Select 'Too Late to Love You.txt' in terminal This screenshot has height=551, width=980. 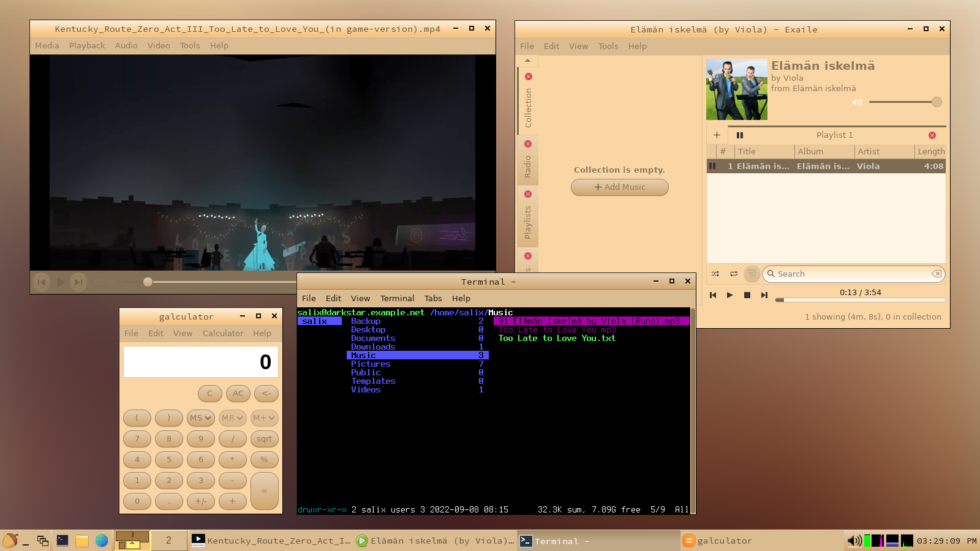pos(557,338)
